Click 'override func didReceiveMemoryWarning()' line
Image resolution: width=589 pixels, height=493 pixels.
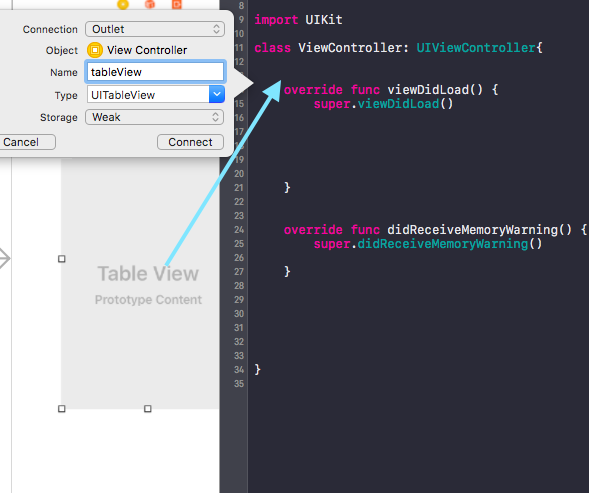click(435, 230)
